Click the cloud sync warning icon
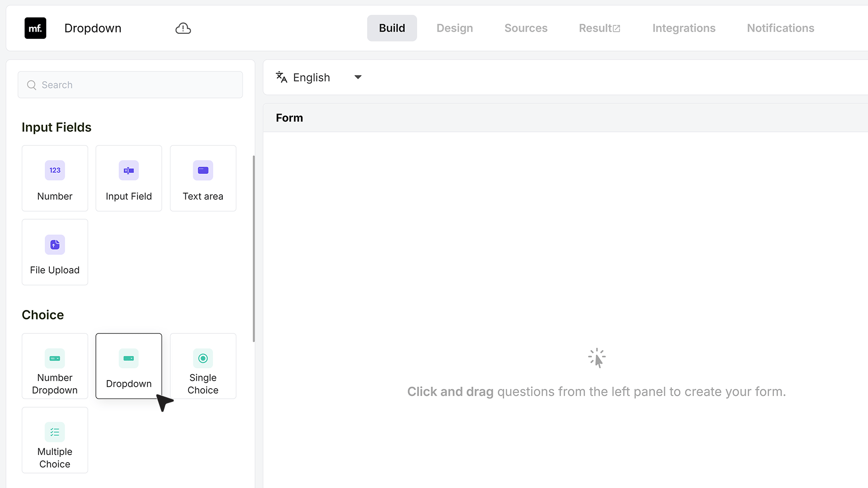 [x=183, y=28]
